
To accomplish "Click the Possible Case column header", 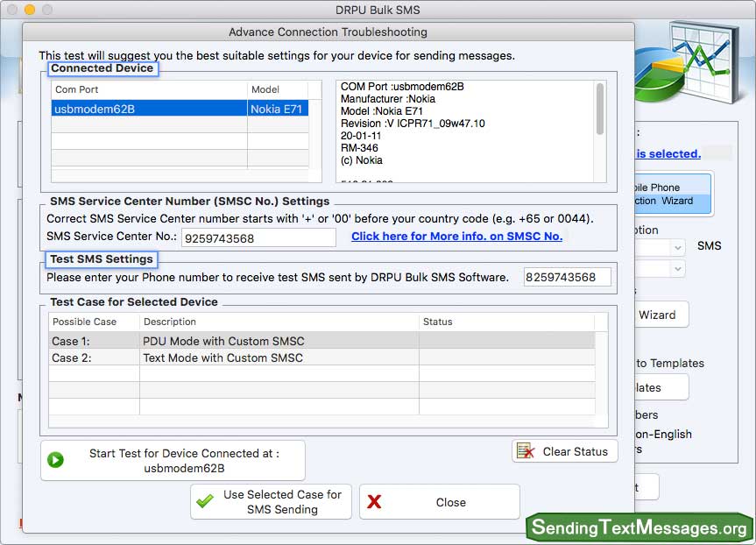I will coord(94,322).
